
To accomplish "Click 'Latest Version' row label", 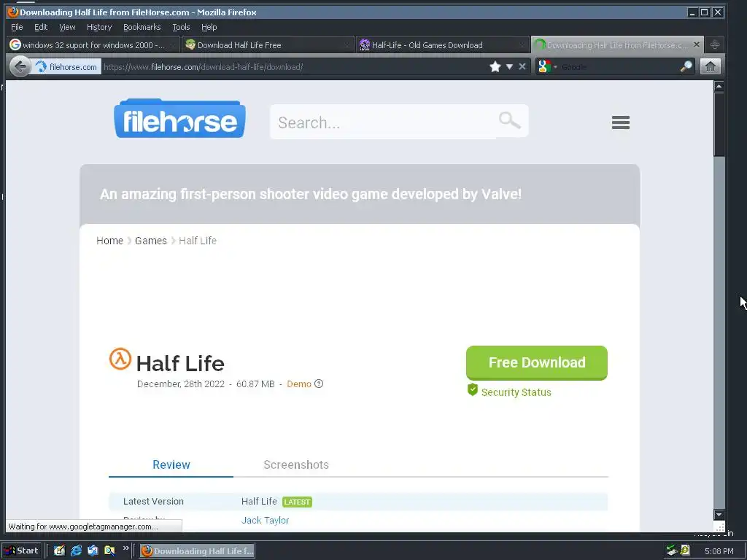I will click(153, 502).
